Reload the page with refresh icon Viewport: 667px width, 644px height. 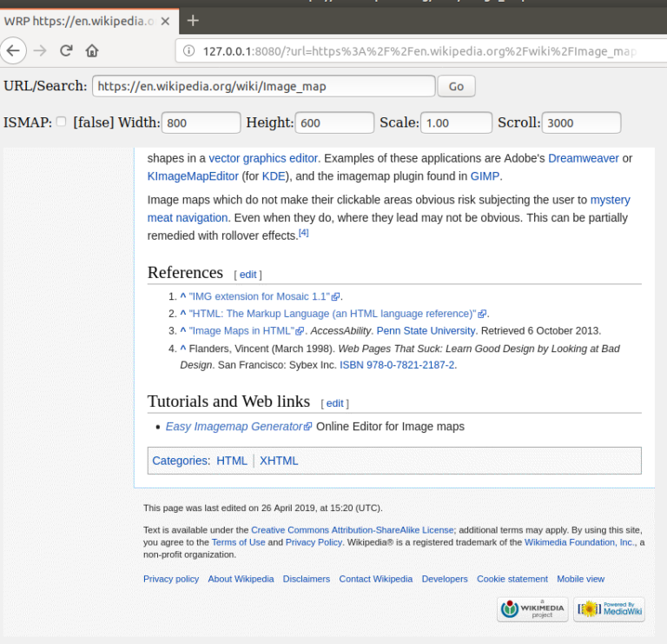click(66, 50)
